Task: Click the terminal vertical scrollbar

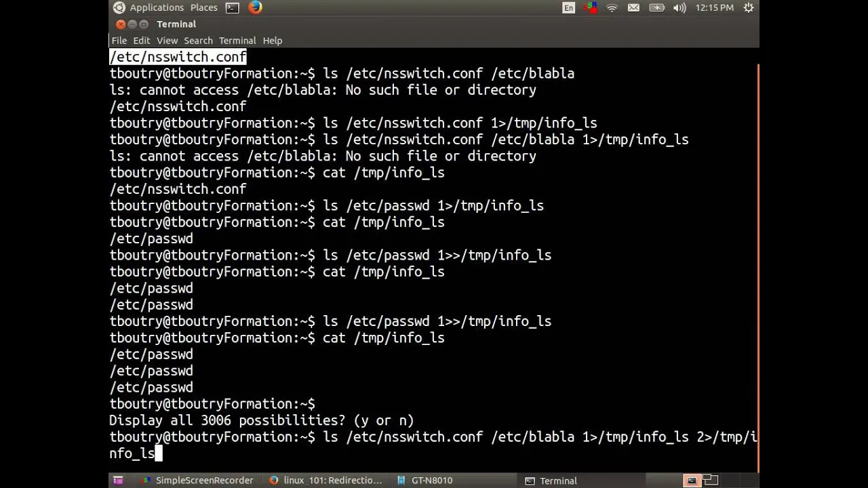Action: (x=757, y=268)
